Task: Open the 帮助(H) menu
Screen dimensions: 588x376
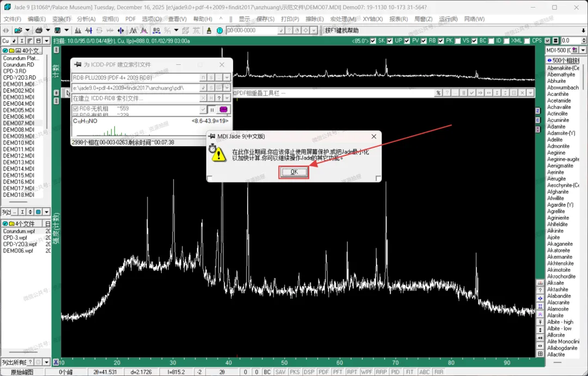Action: click(x=203, y=19)
